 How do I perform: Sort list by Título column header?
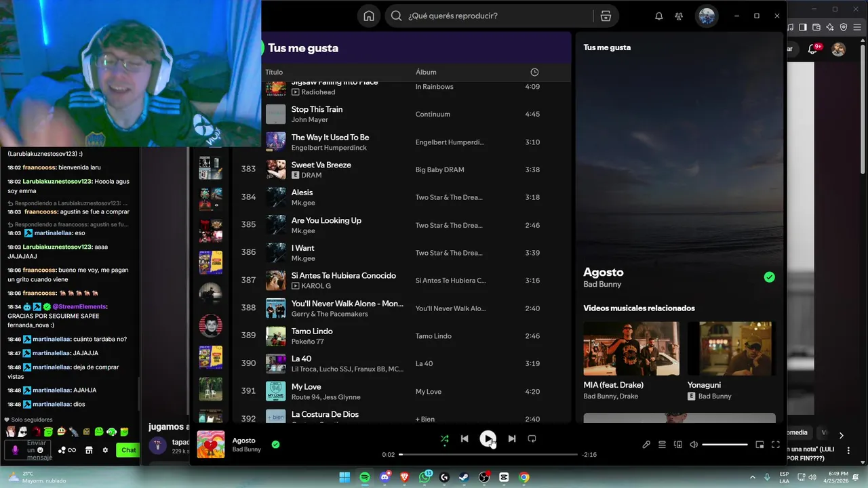274,72
